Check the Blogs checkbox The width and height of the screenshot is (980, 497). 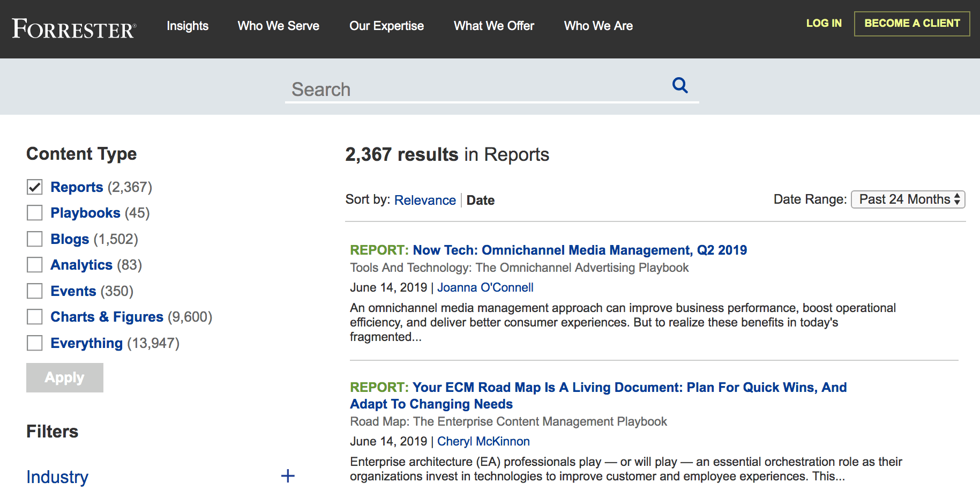point(35,239)
